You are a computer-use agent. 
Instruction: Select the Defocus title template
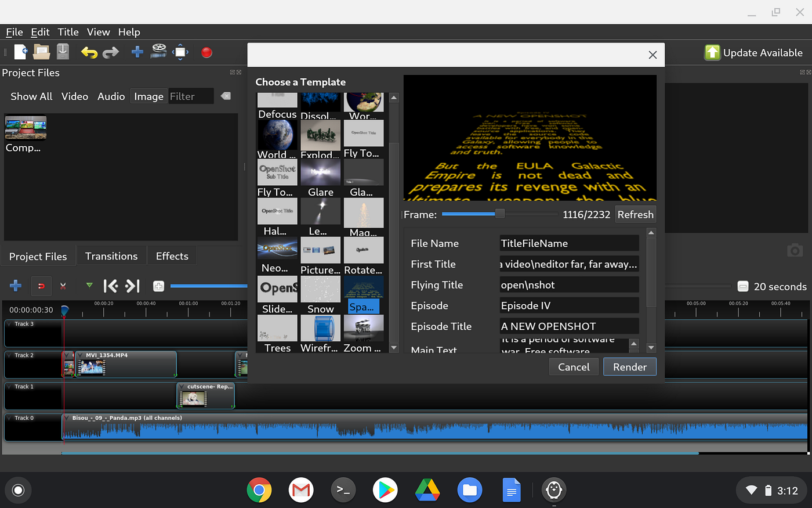(x=277, y=107)
